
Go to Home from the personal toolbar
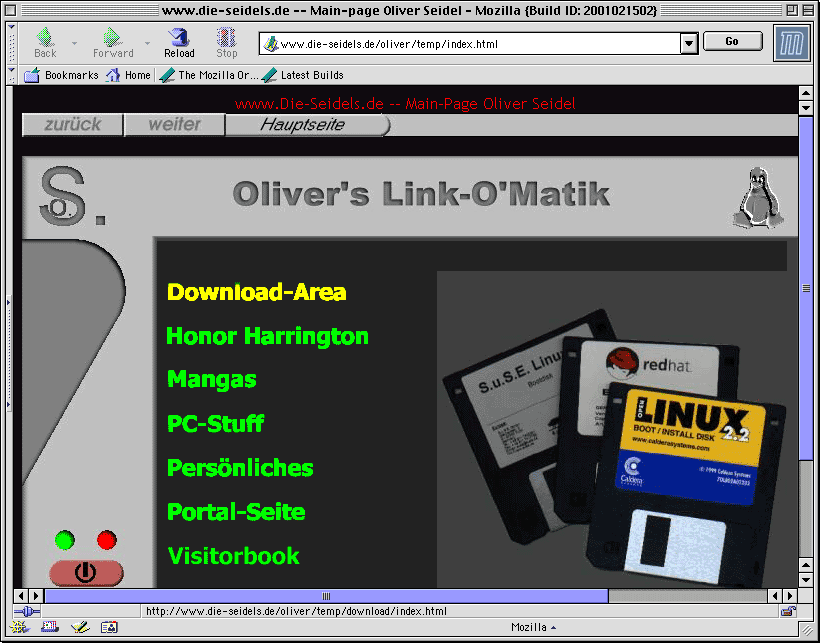pyautogui.click(x=128, y=75)
